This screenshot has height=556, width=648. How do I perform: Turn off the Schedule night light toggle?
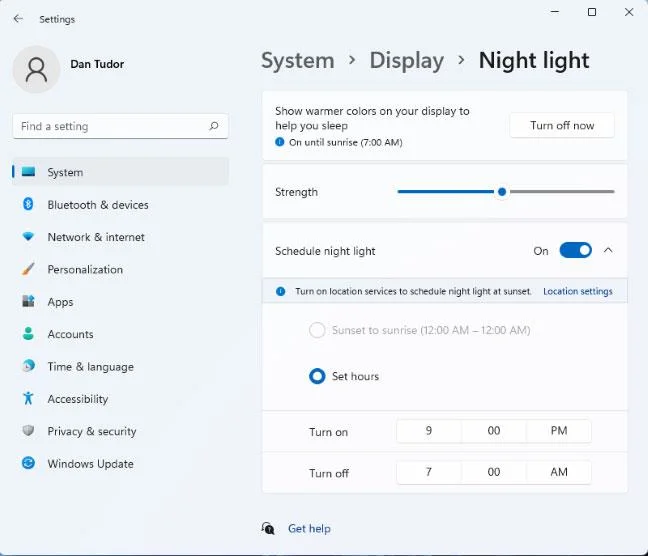[575, 250]
